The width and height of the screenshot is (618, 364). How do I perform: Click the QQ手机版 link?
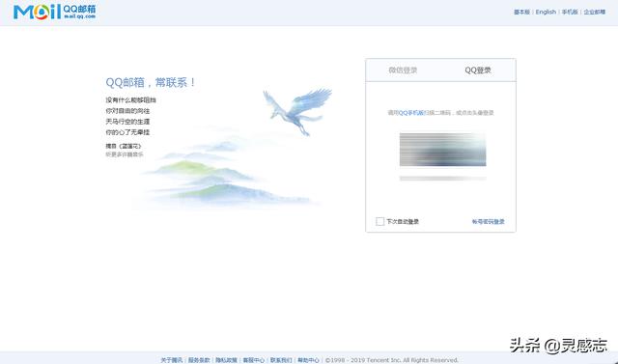pyautogui.click(x=411, y=113)
